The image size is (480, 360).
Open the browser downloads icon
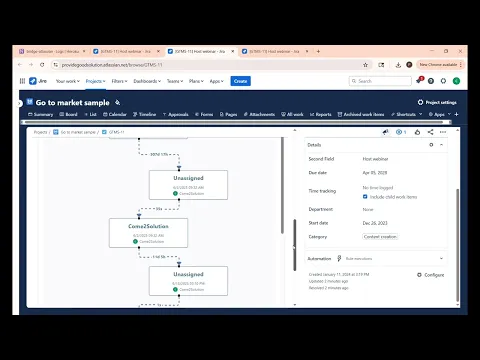coord(398,65)
